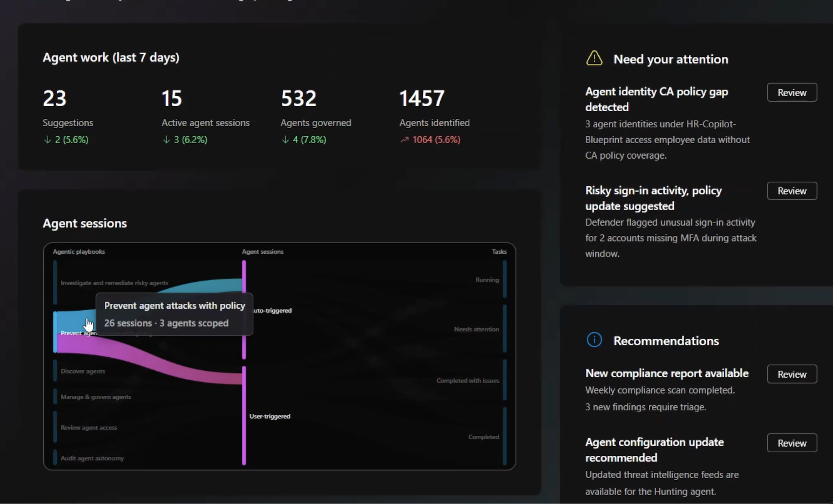Select the Review agent access playbook
The image size is (833, 504).
tap(89, 428)
